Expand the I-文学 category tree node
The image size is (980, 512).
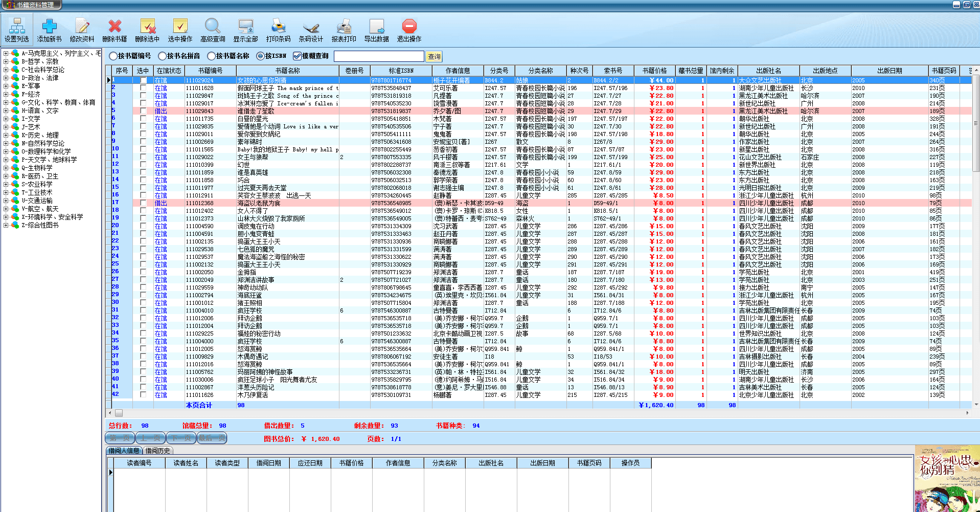click(x=6, y=119)
